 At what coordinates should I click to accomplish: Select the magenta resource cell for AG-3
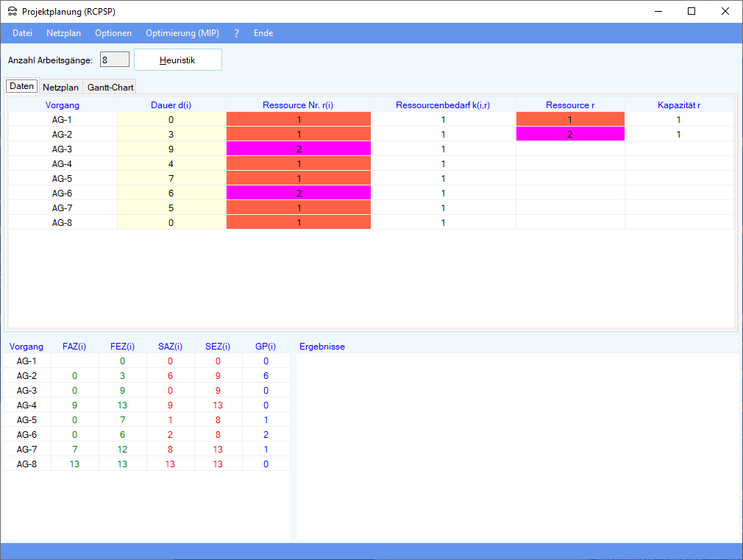[x=299, y=149]
